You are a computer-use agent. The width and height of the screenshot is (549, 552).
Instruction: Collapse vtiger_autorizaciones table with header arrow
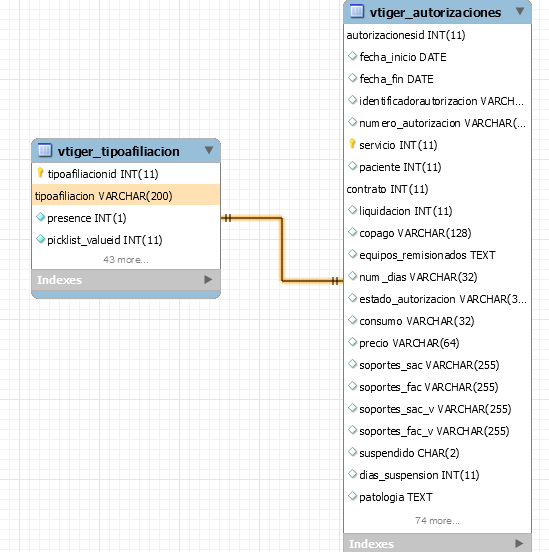coord(520,11)
